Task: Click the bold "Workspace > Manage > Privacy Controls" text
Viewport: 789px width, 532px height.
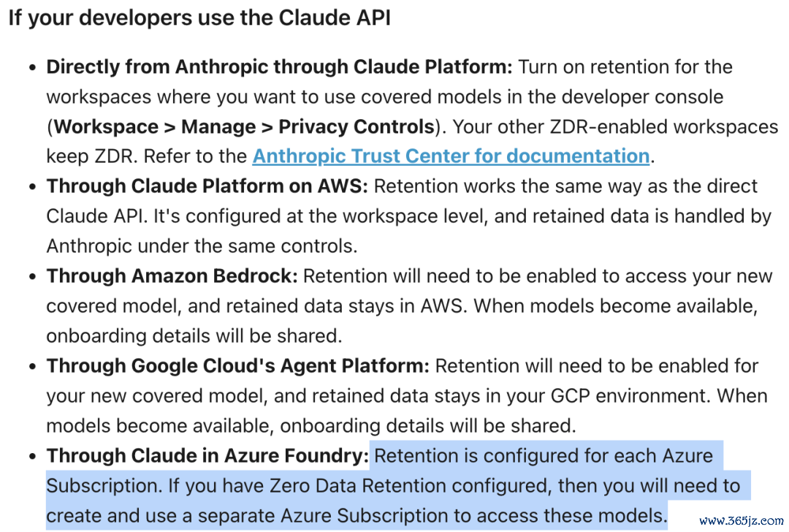Action: click(245, 126)
